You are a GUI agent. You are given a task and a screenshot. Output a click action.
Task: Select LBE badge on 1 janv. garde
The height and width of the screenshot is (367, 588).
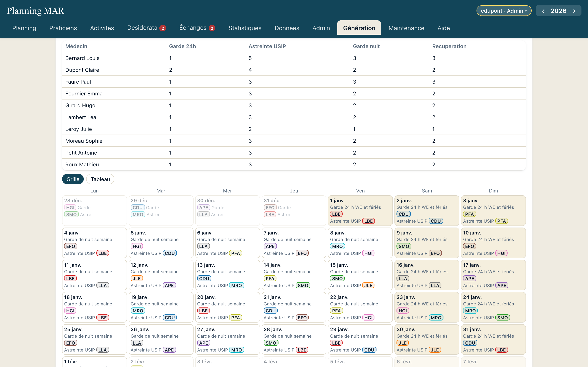336,214
